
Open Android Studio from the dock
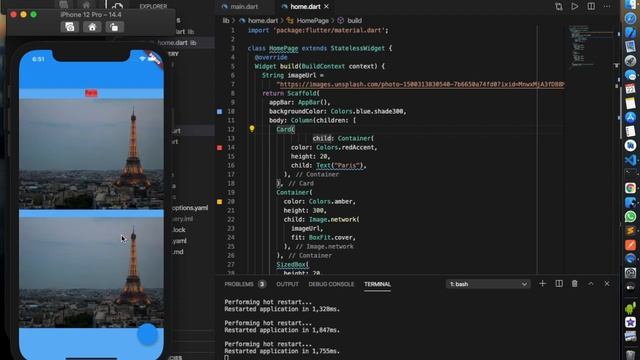(631, 308)
